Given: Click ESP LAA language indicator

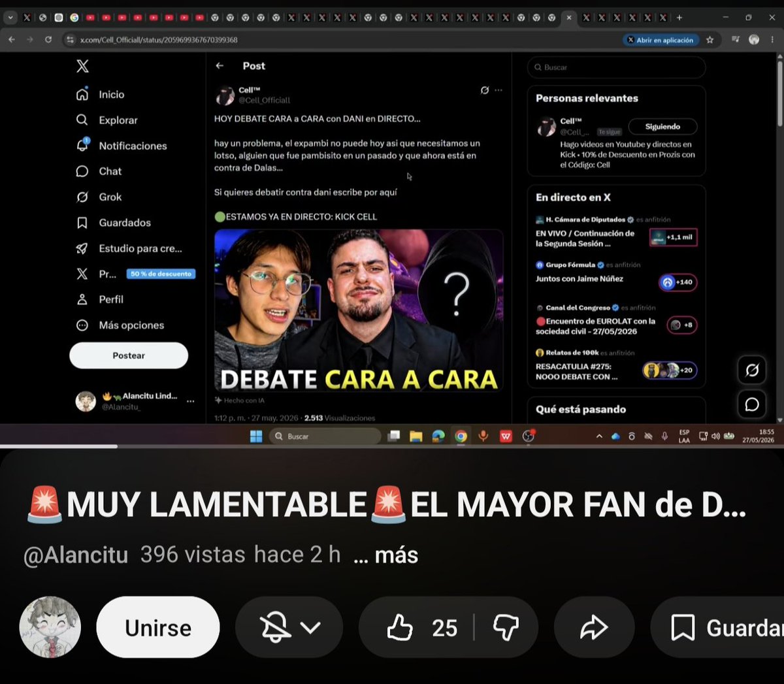Looking at the screenshot, I should pyautogui.click(x=684, y=436).
